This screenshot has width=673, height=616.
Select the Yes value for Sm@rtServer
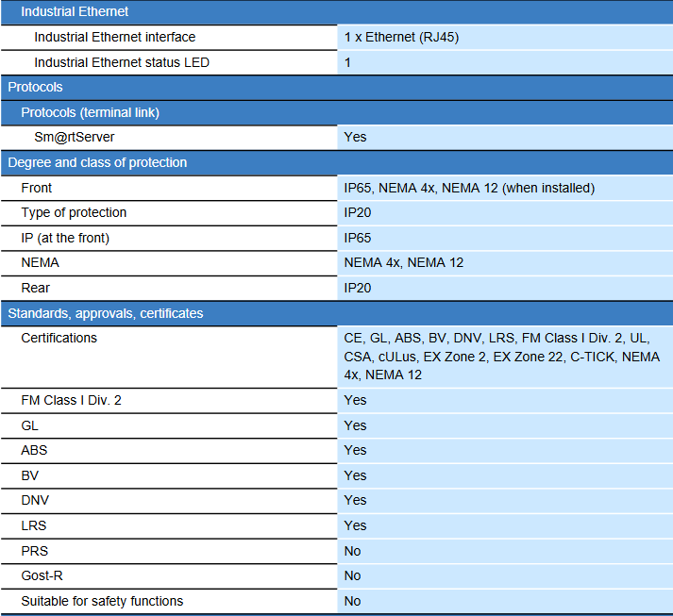coord(356,138)
